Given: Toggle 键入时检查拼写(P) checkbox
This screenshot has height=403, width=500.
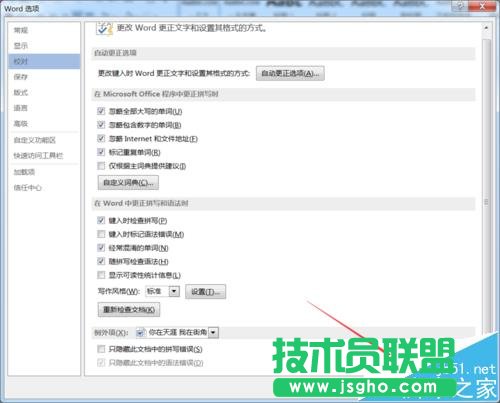Looking at the screenshot, I should tap(101, 220).
